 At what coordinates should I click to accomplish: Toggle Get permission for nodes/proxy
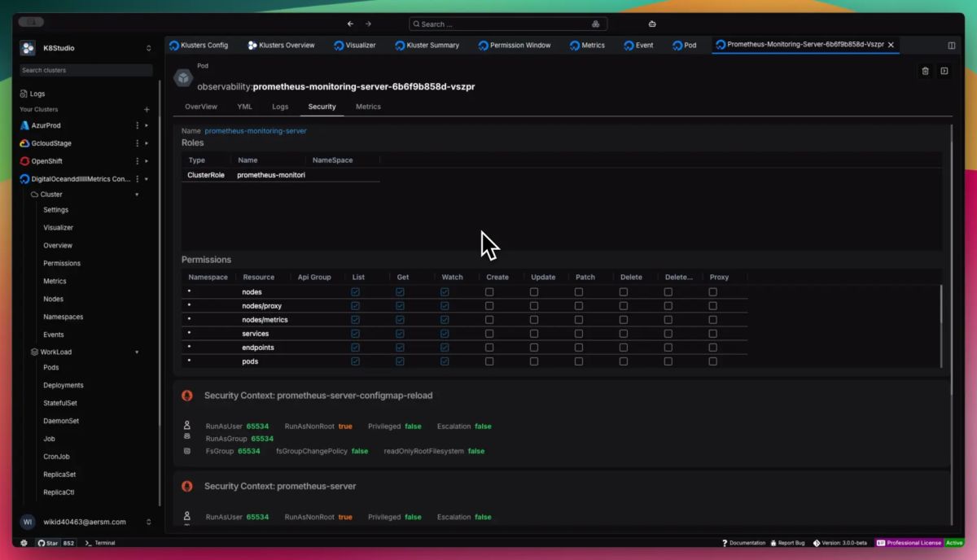(400, 305)
